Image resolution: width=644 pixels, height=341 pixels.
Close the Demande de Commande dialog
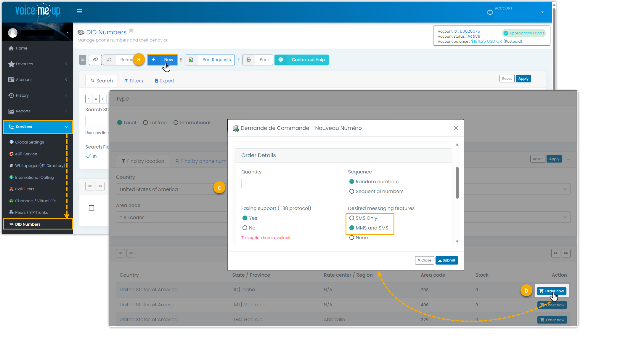coord(456,128)
